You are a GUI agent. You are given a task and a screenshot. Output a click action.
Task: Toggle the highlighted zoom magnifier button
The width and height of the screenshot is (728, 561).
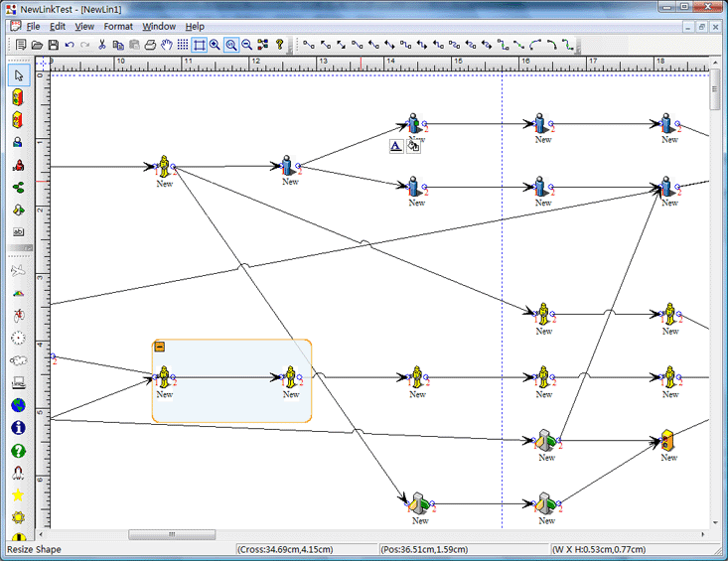pyautogui.click(x=231, y=45)
